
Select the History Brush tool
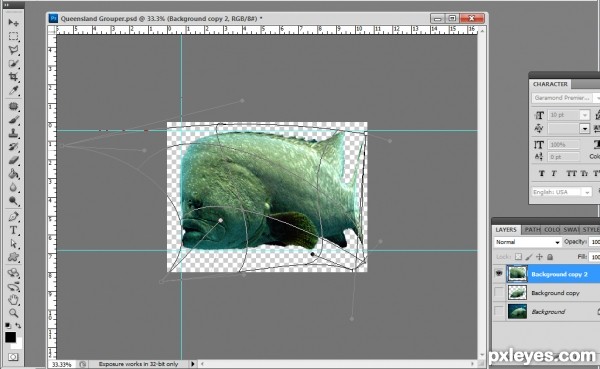pyautogui.click(x=13, y=147)
